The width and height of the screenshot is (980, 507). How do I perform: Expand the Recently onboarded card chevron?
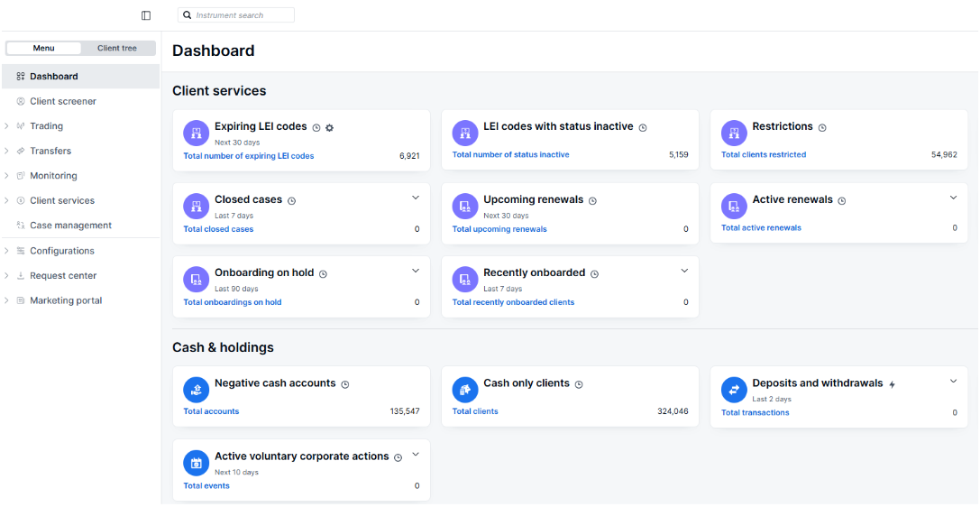coord(684,271)
